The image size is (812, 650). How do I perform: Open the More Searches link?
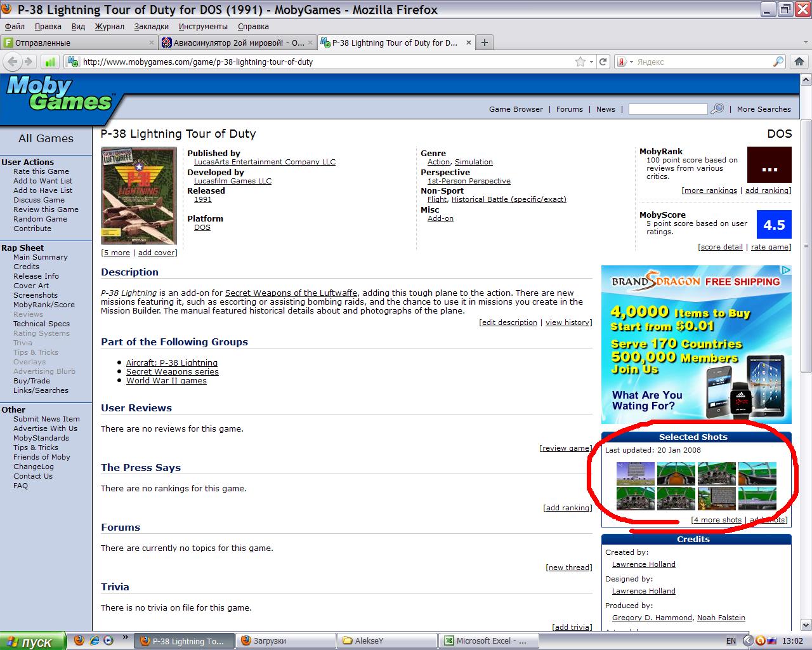point(764,109)
